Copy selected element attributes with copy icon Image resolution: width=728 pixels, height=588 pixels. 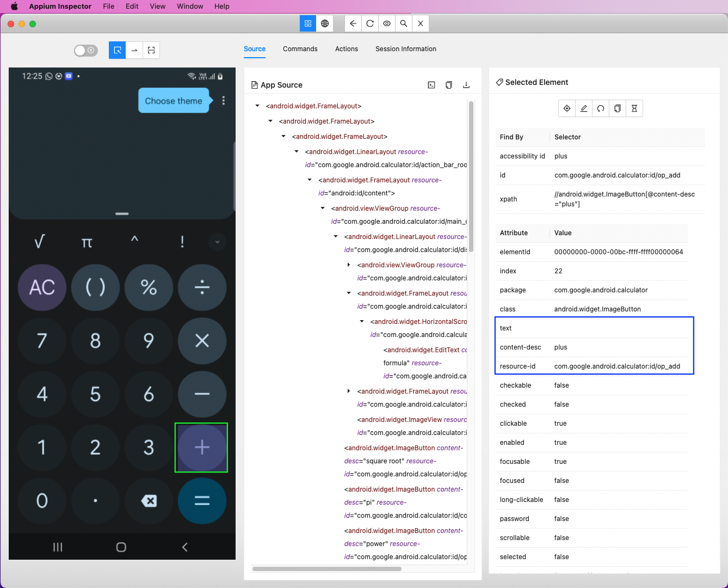pos(617,108)
